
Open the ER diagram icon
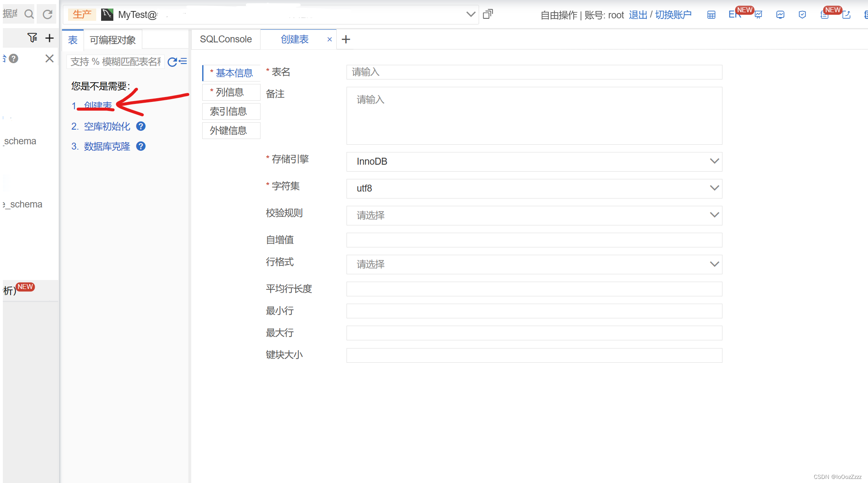[x=734, y=15]
